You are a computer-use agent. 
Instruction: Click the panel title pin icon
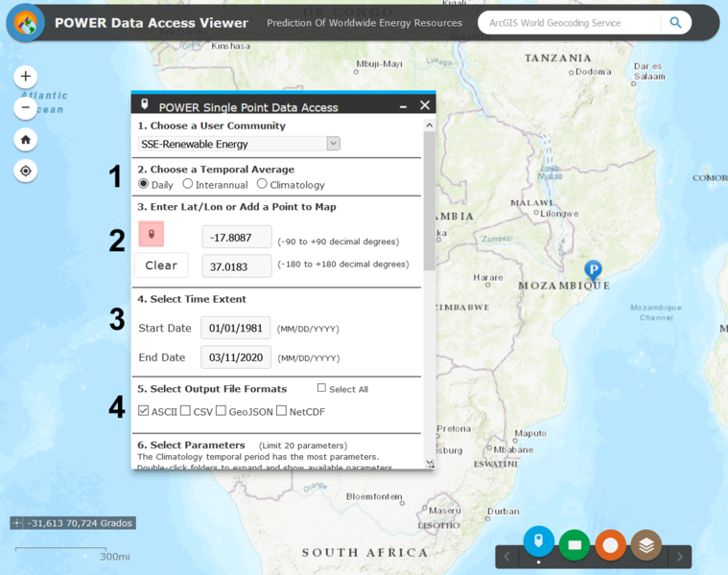point(145,104)
